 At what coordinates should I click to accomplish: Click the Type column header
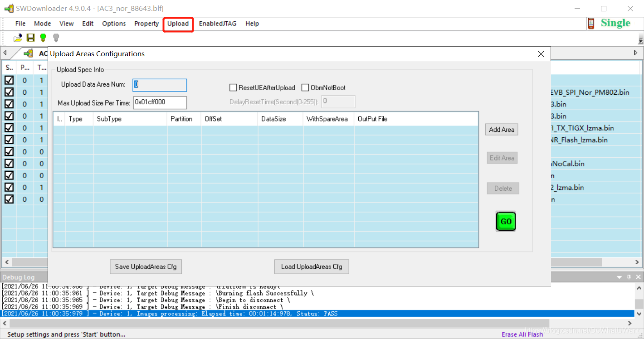click(79, 119)
